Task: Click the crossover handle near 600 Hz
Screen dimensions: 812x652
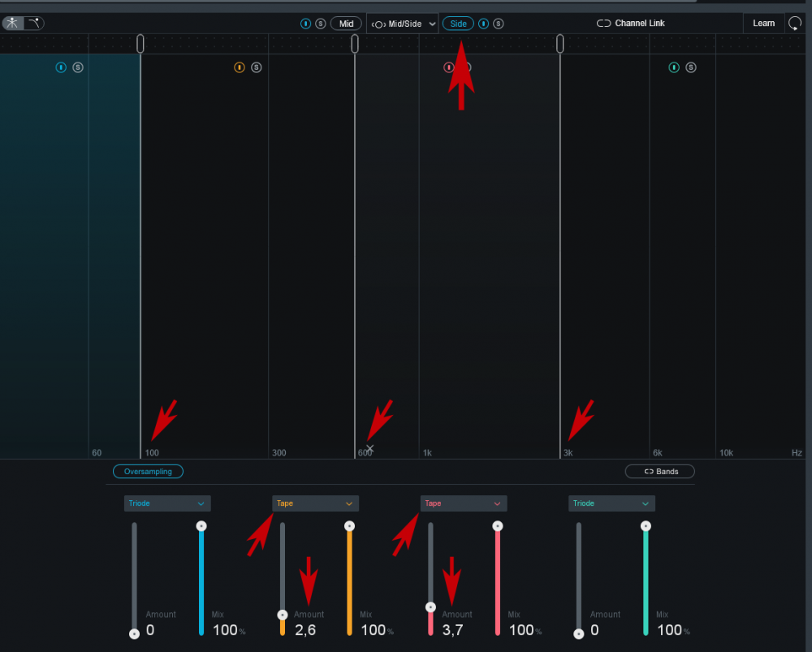Action: pos(355,44)
